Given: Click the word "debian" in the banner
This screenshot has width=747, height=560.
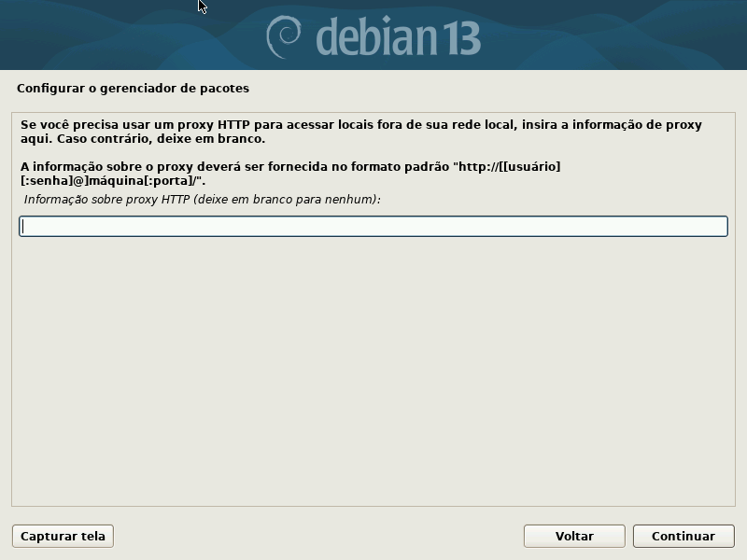Looking at the screenshot, I should tap(376, 36).
